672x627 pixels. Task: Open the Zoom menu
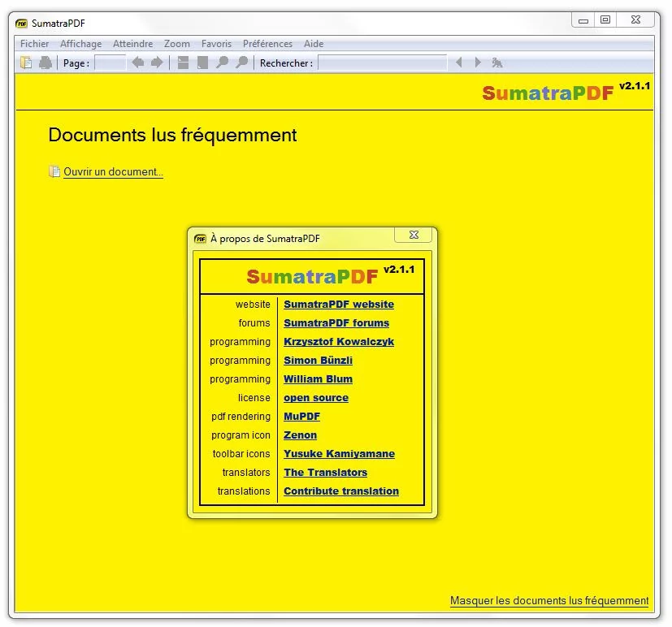coord(177,44)
